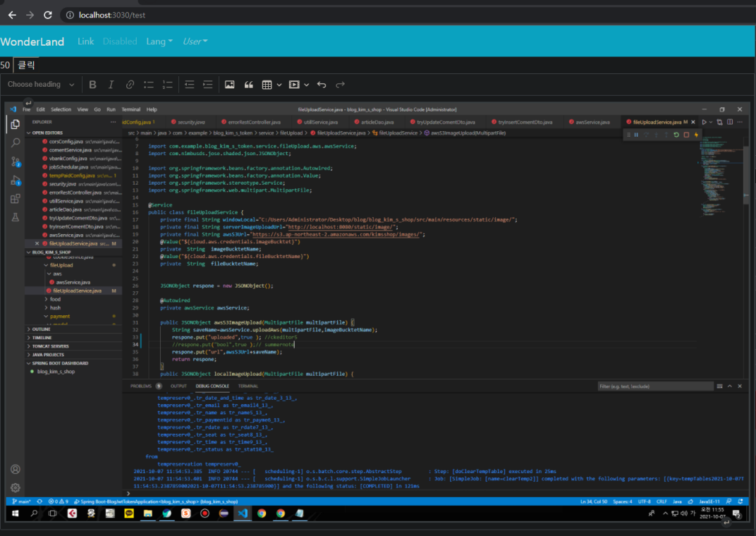The image size is (756, 536).
Task: Open Run and Debug in VS Code activity bar
Action: click(x=16, y=181)
